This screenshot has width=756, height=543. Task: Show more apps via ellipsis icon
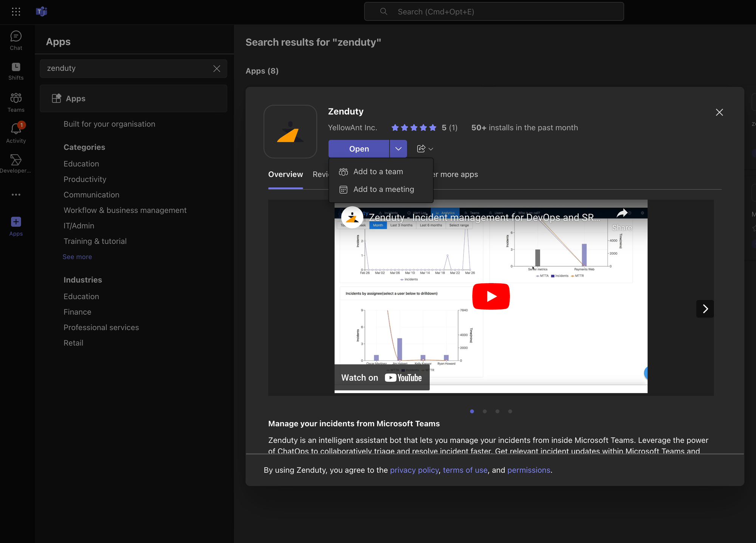point(16,195)
